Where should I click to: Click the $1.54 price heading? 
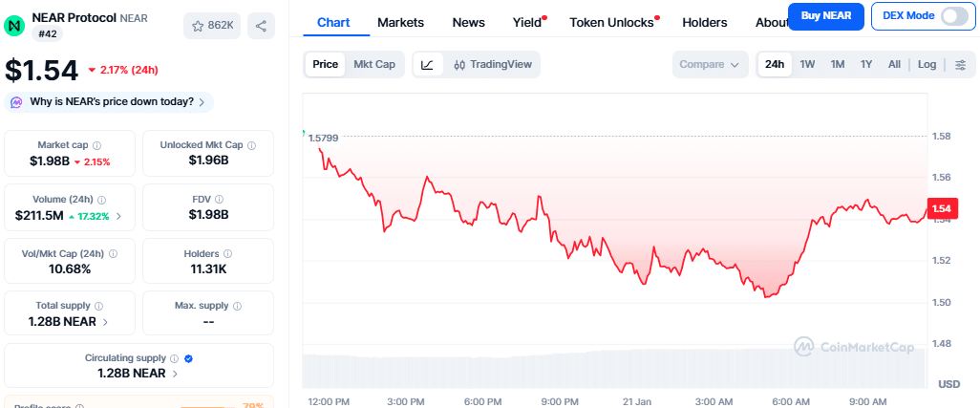[42, 70]
